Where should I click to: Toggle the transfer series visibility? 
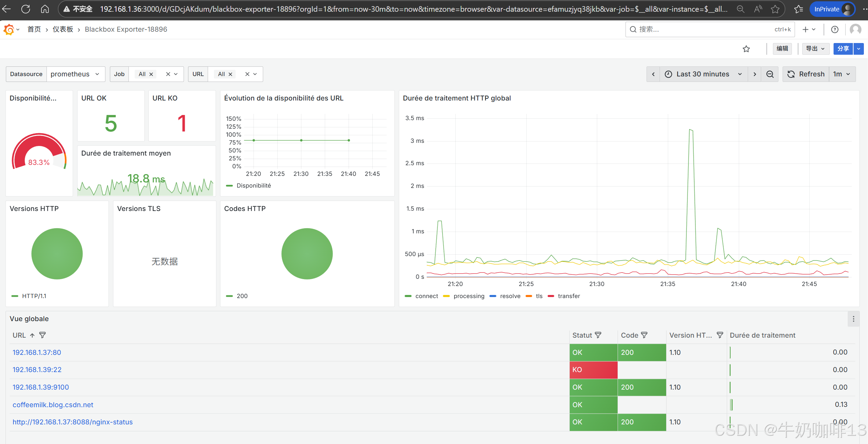click(x=568, y=296)
